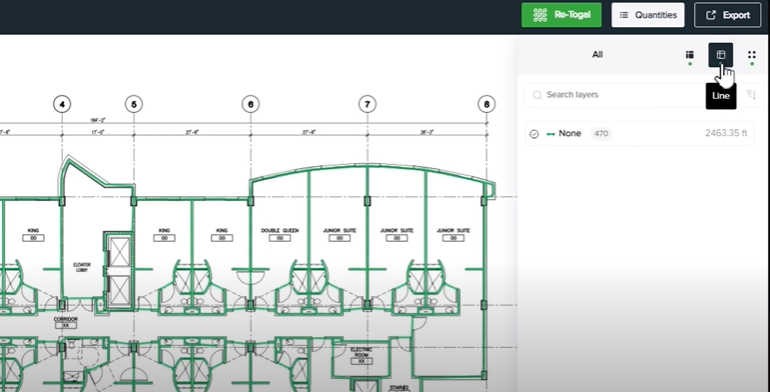
Task: Select the None line layer row
Action: click(639, 134)
